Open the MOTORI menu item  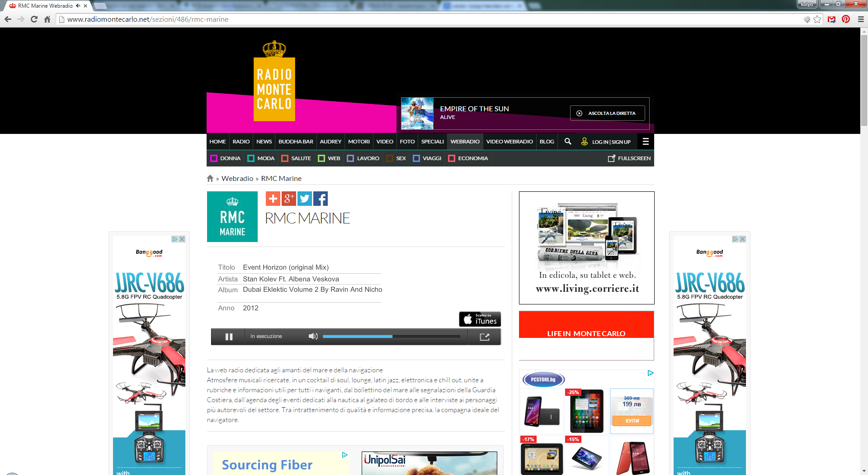(359, 142)
